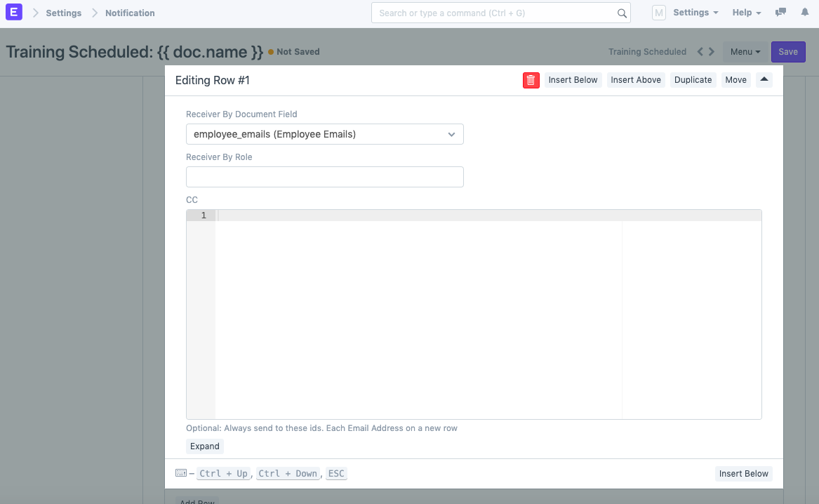This screenshot has width=819, height=504.
Task: Open the notifications bell
Action: (804, 12)
